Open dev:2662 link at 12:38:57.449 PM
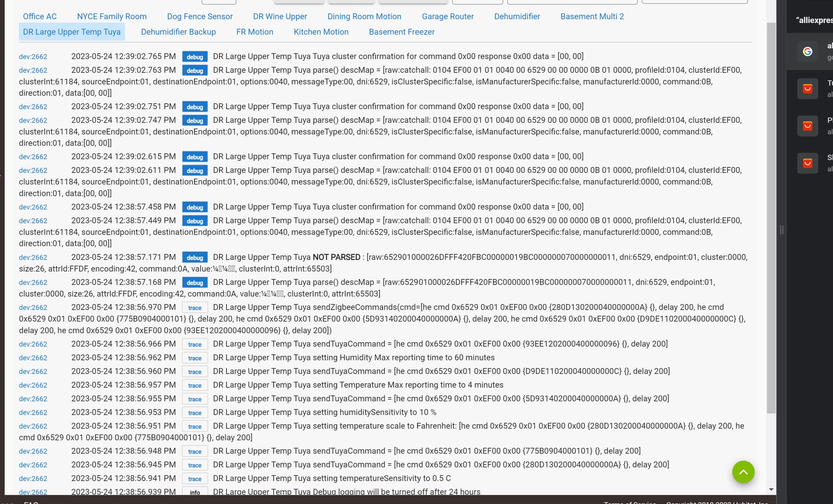833x504 pixels. tap(33, 221)
